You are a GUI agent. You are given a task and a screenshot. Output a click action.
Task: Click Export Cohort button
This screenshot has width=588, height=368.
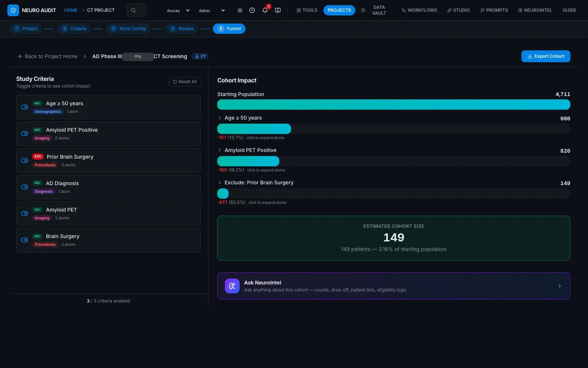pos(546,56)
